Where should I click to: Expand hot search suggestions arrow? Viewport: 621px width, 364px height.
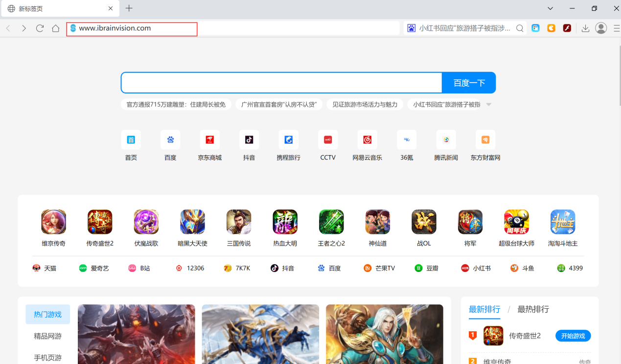(488, 105)
